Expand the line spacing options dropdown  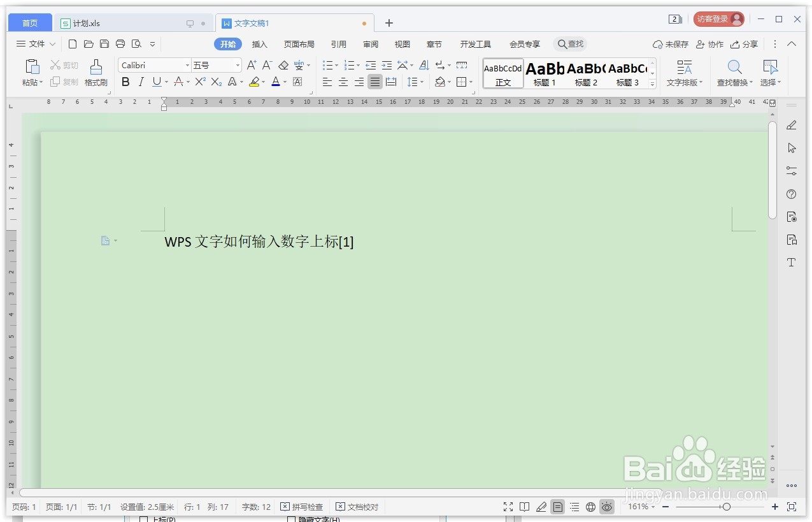422,82
